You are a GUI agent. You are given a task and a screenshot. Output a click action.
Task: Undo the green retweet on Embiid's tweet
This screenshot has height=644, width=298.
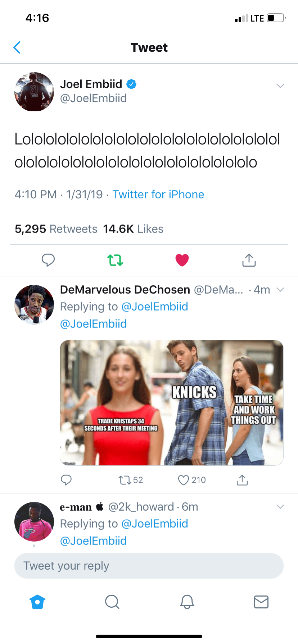[115, 260]
